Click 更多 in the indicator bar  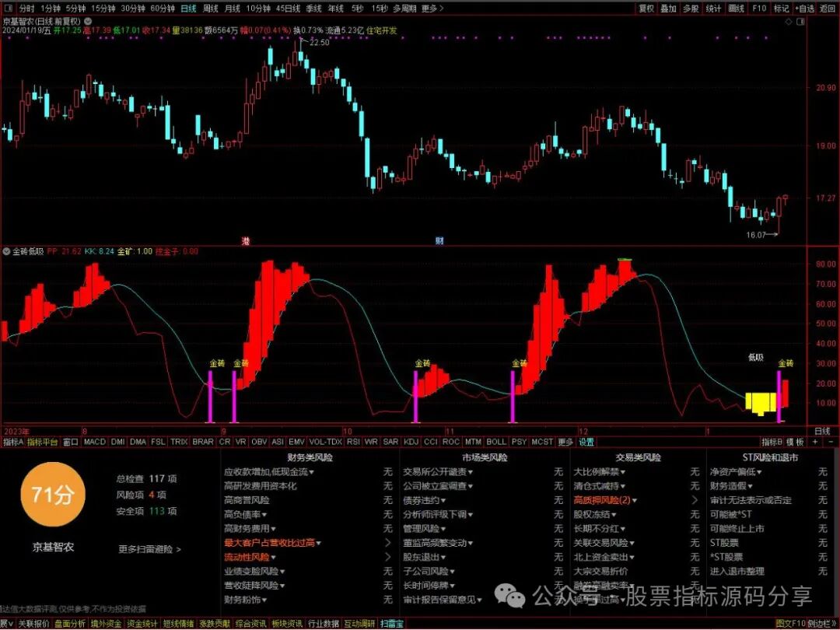(x=565, y=442)
